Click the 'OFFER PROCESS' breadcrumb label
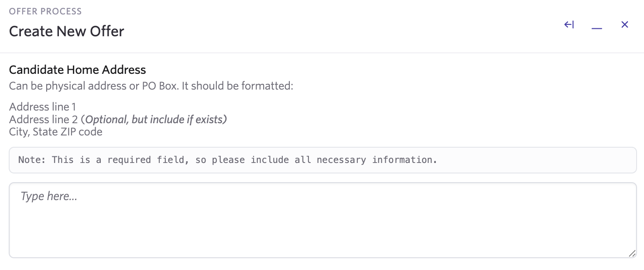Image resolution: width=644 pixels, height=270 pixels. coord(45,11)
